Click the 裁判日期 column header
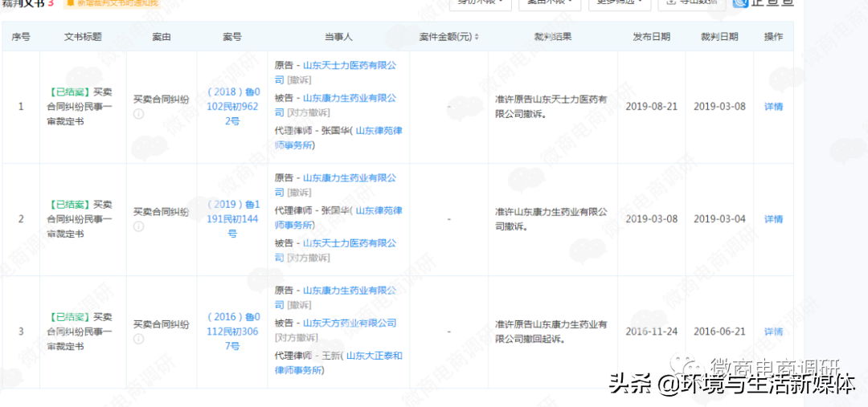Image resolution: width=868 pixels, height=407 pixels. point(719,37)
